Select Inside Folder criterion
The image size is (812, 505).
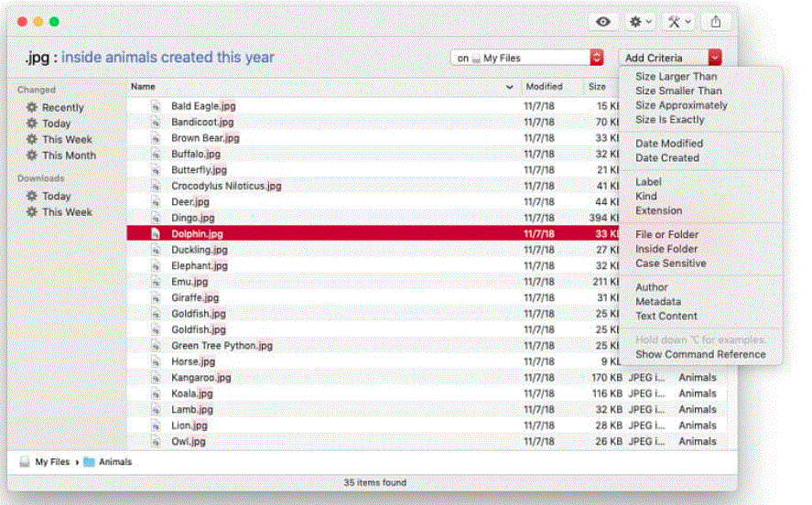tap(666, 250)
